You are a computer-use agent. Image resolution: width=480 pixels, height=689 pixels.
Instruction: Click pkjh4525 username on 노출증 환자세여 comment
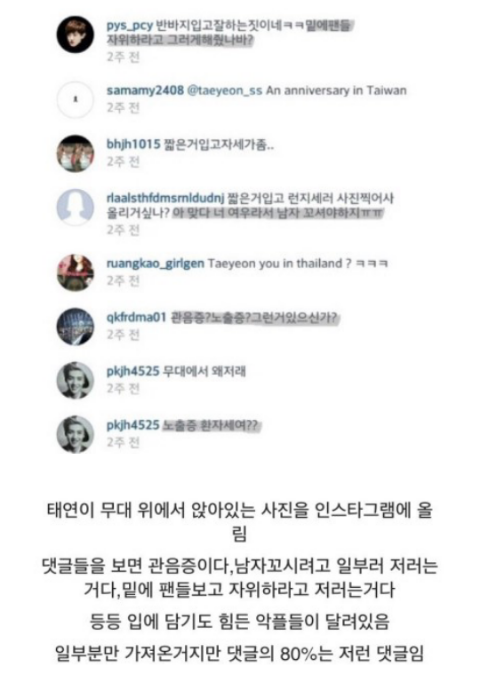click(133, 425)
